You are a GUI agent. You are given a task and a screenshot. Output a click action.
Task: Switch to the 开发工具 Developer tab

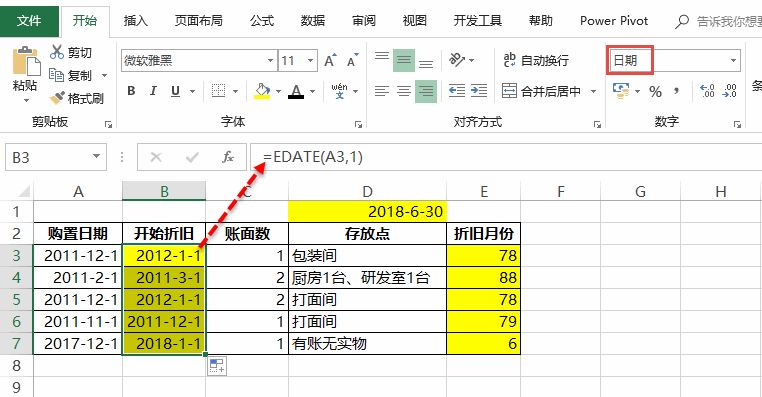tap(478, 21)
